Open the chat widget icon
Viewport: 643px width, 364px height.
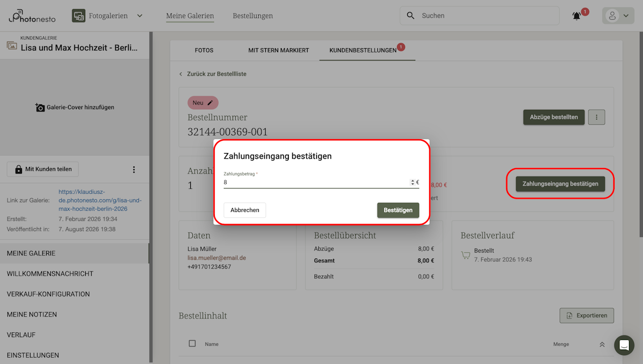[624, 345]
